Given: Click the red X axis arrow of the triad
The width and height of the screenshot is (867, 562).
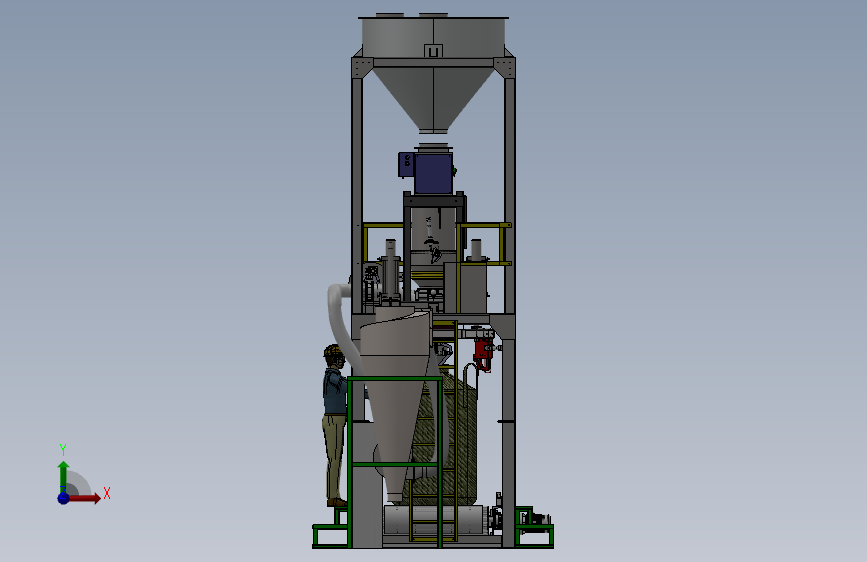Looking at the screenshot, I should pos(84,498).
